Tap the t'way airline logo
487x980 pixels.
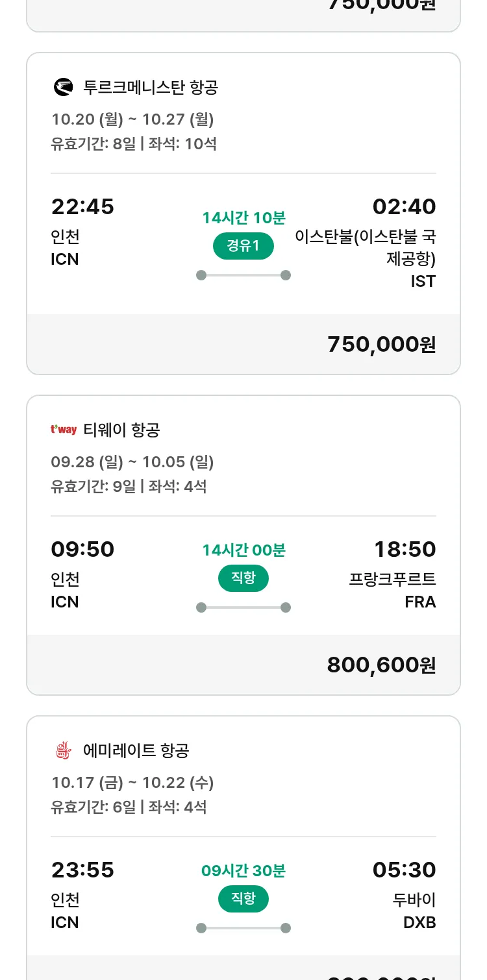64,430
